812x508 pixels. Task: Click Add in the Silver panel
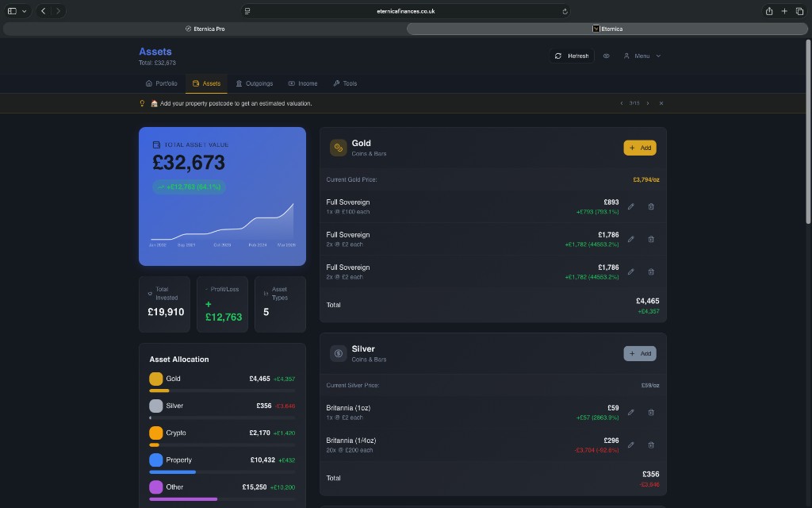pyautogui.click(x=639, y=353)
